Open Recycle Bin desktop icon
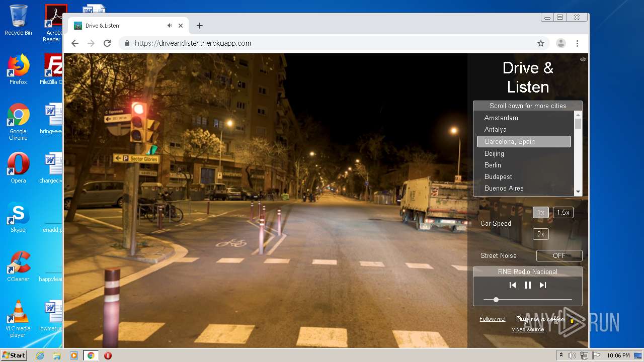The width and height of the screenshot is (644, 362). click(x=18, y=20)
